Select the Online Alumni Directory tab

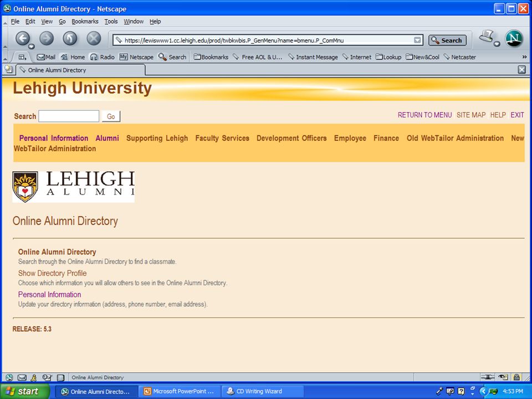(81, 70)
